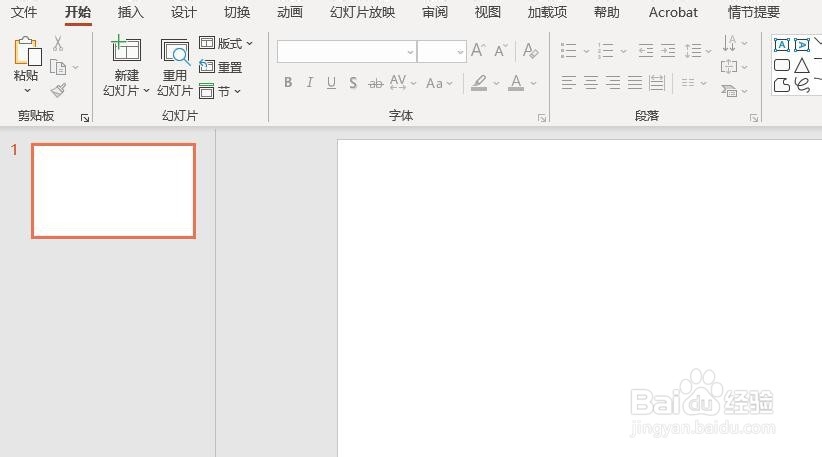Align text left
The height and width of the screenshot is (457, 822).
coord(569,82)
